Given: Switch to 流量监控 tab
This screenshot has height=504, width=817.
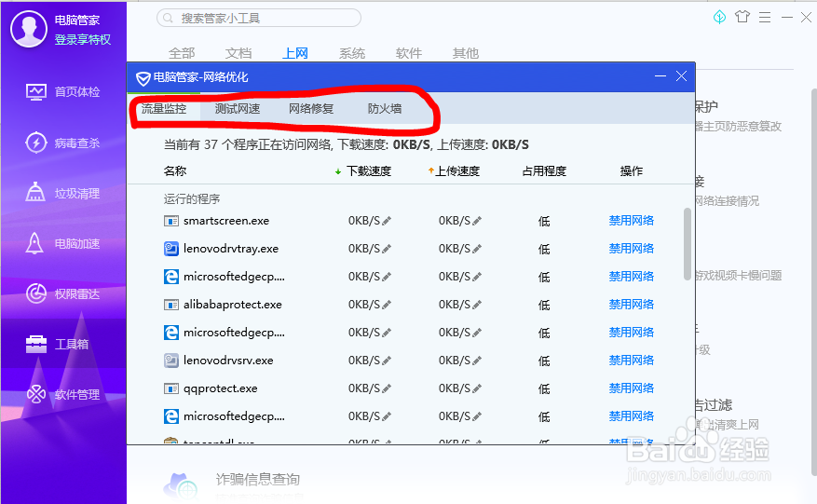Looking at the screenshot, I should (x=164, y=108).
